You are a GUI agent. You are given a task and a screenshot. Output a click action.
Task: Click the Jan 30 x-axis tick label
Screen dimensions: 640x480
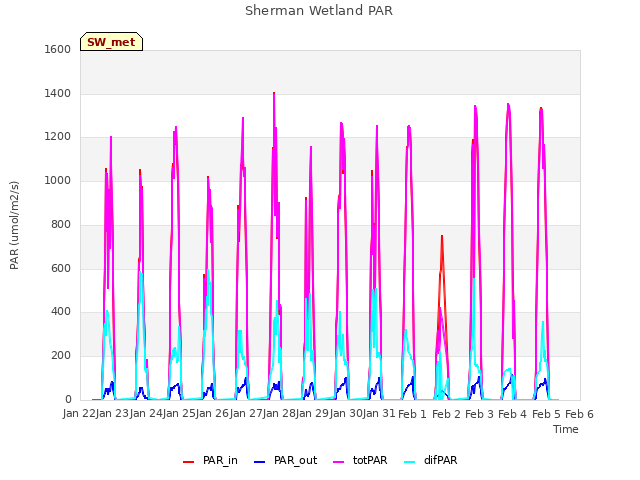click(x=346, y=414)
